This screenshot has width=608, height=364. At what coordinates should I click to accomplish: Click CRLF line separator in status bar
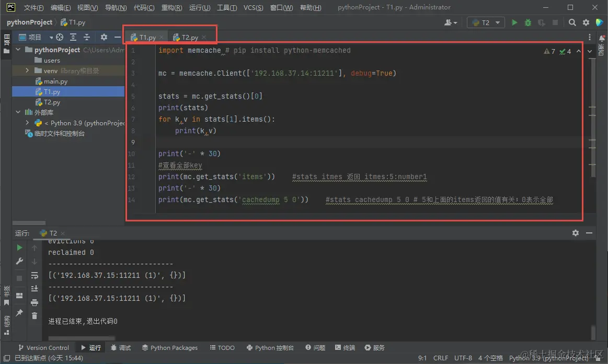tap(441, 358)
